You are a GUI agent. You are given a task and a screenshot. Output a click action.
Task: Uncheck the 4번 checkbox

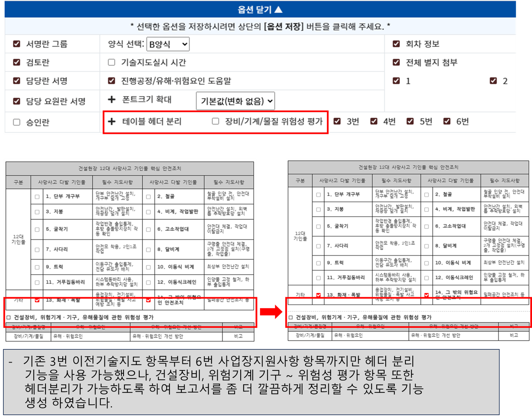(373, 121)
